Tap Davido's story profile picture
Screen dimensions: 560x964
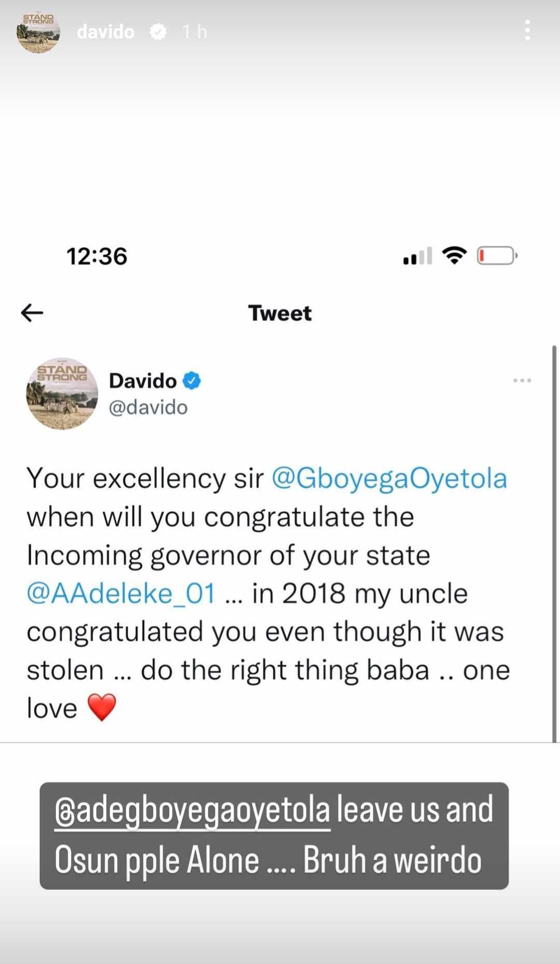point(38,32)
